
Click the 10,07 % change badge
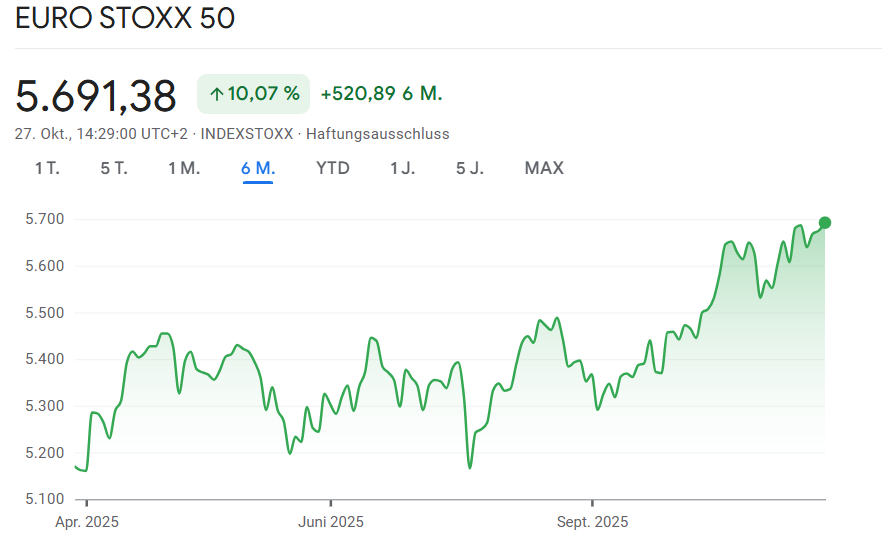pos(254,94)
